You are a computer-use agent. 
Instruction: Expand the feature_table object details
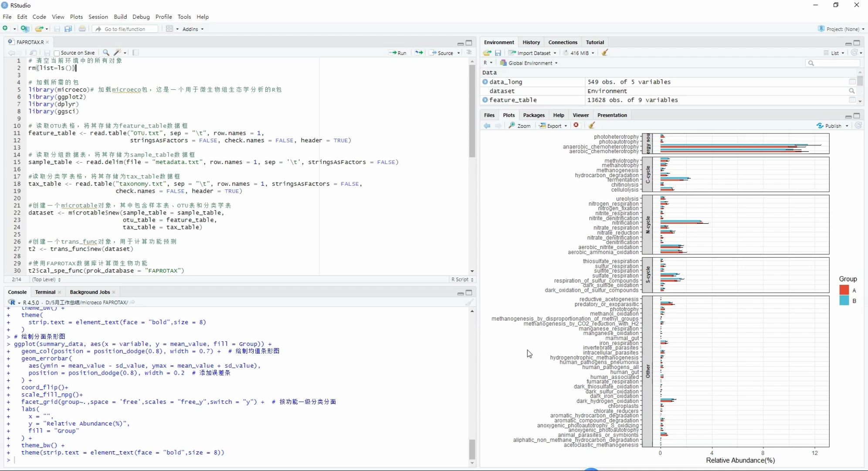click(485, 100)
